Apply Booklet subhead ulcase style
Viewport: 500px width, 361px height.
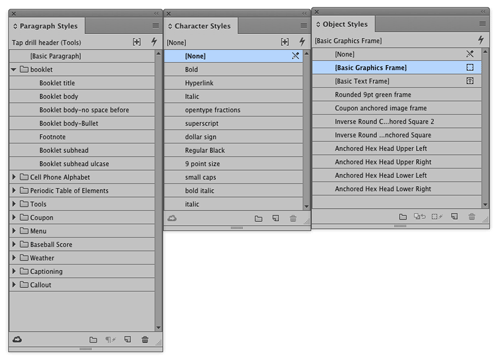pos(82,164)
